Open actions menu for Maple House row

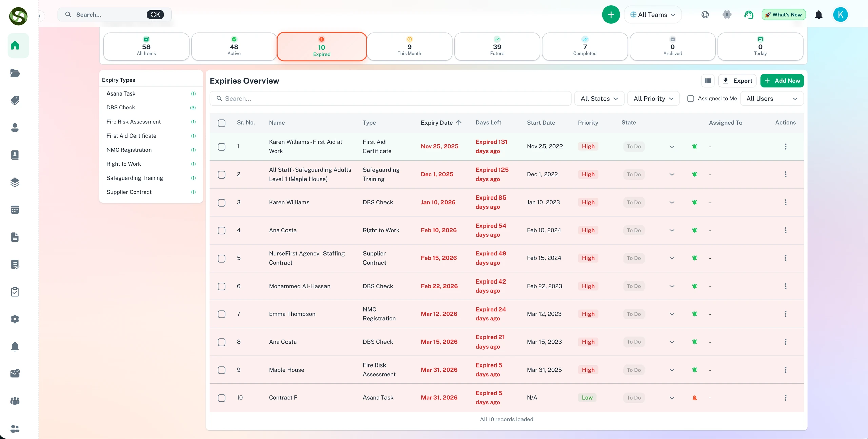pos(785,370)
